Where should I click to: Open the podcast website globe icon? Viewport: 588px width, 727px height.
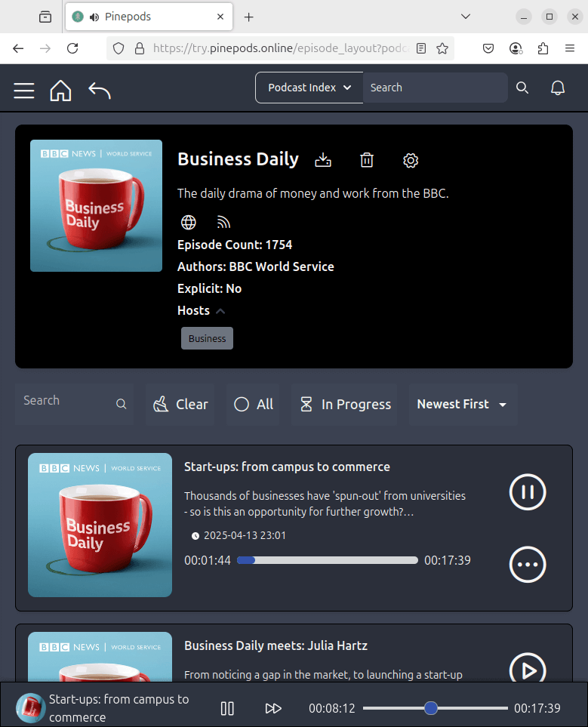[x=188, y=223]
